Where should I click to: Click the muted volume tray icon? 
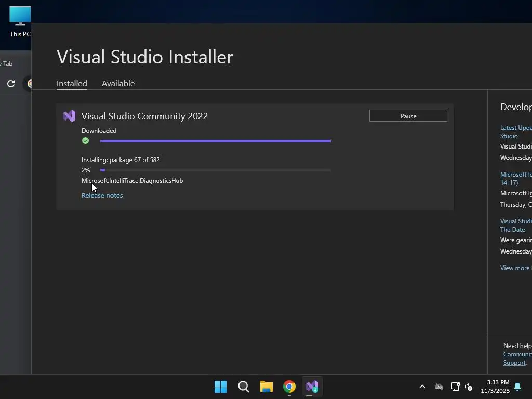click(469, 387)
